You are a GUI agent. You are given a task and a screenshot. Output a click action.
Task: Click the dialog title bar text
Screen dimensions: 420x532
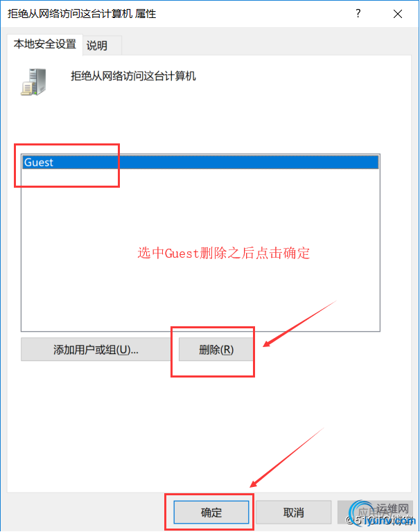pos(82,14)
